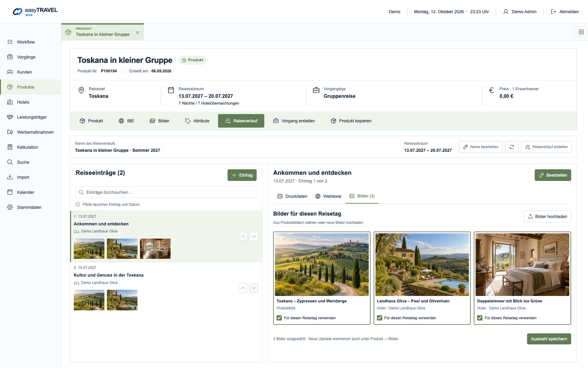
Task: Open the Attribute product tab
Action: pyautogui.click(x=197, y=121)
